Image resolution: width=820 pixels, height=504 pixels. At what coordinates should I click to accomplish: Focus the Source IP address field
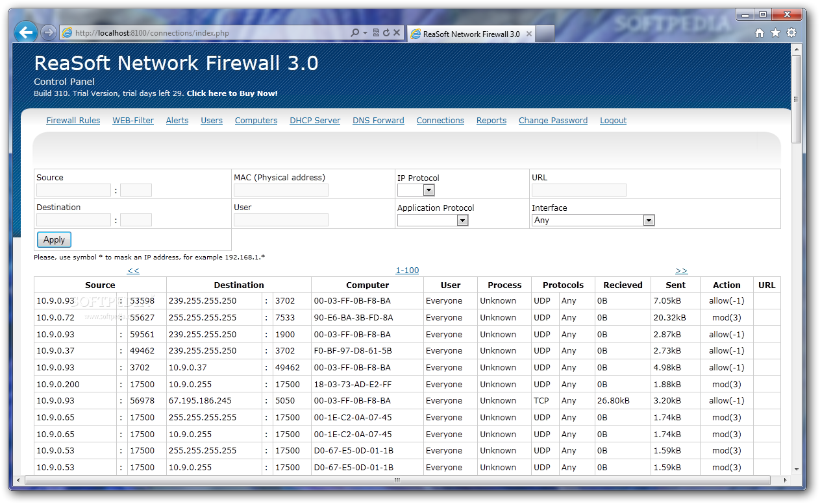click(73, 190)
